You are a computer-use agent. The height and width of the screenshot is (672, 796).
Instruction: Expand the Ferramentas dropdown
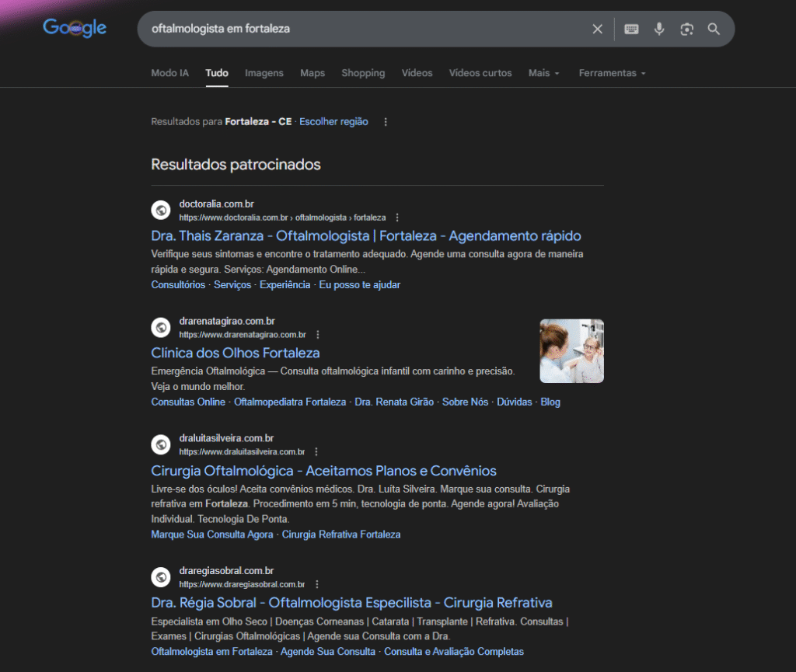point(613,73)
